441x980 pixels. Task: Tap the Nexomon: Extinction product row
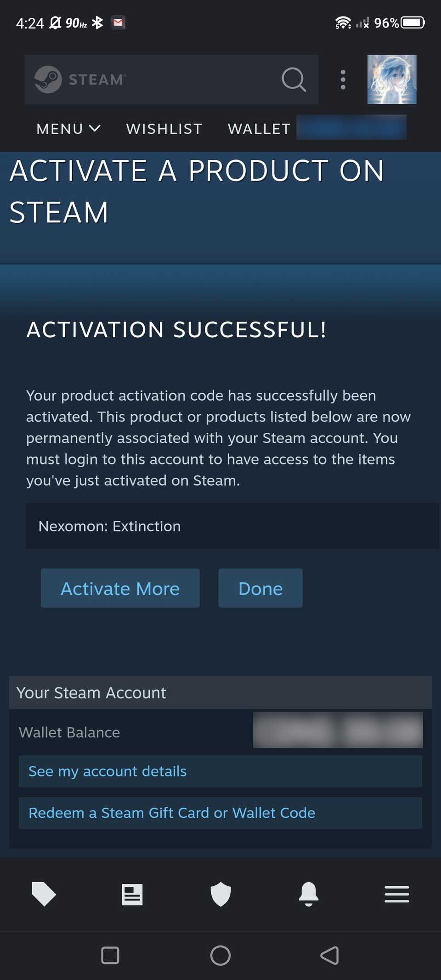tap(232, 526)
